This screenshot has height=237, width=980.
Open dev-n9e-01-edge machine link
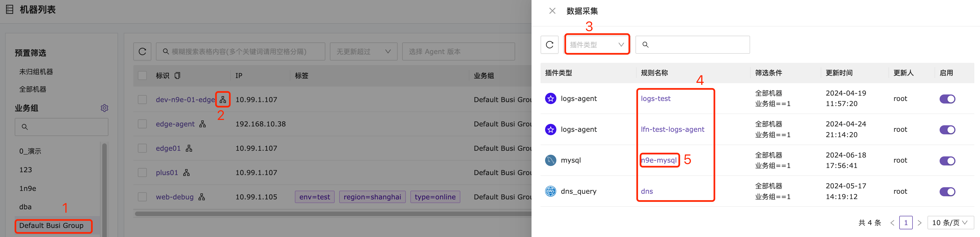[x=185, y=100]
